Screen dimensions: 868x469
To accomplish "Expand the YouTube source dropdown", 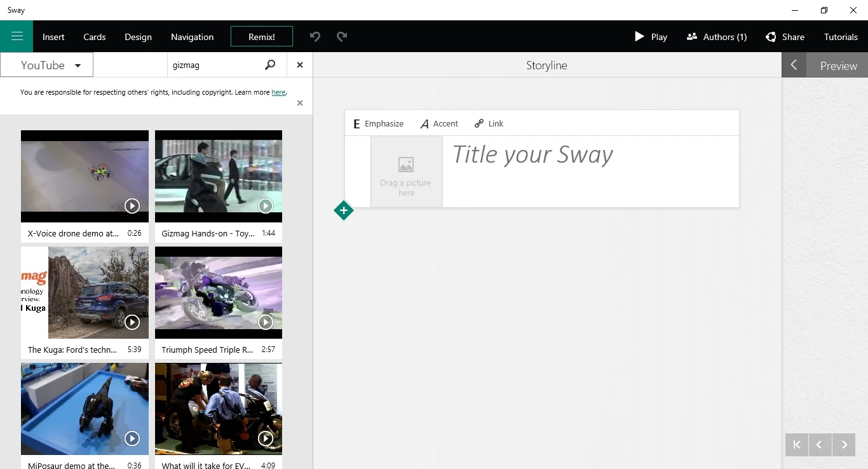I will tap(47, 65).
